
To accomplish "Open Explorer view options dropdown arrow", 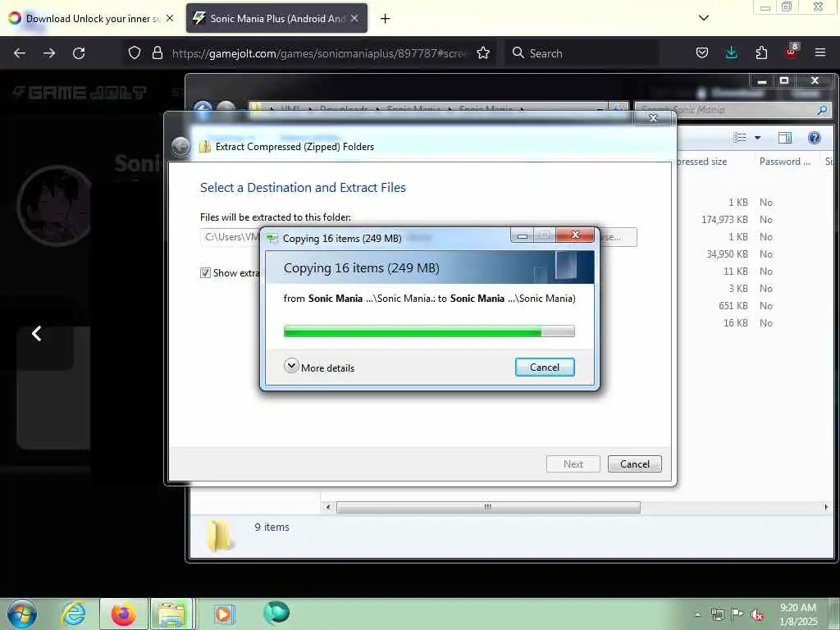I will (x=757, y=138).
